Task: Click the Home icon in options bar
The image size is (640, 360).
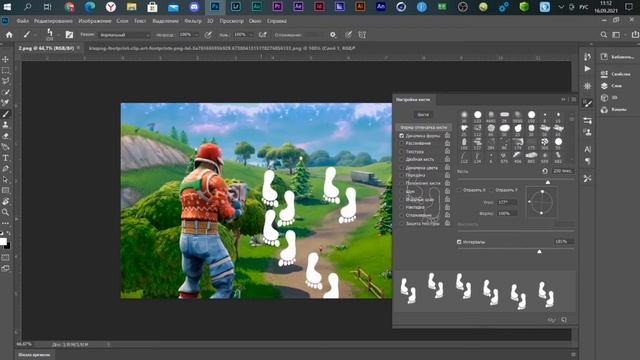Action: tap(9, 35)
